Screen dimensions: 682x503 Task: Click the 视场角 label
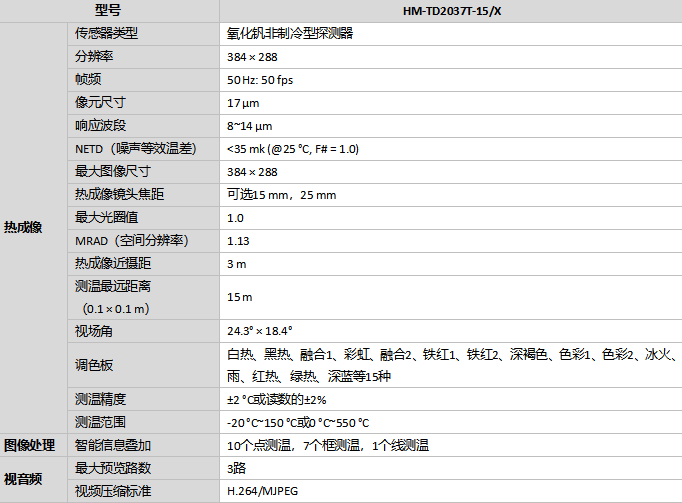click(x=94, y=331)
